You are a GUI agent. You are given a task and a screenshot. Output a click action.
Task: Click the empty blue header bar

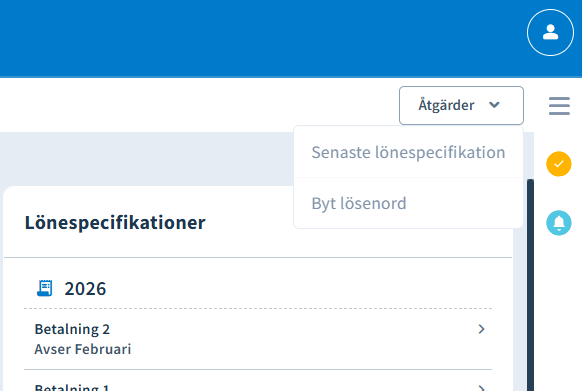point(260,38)
